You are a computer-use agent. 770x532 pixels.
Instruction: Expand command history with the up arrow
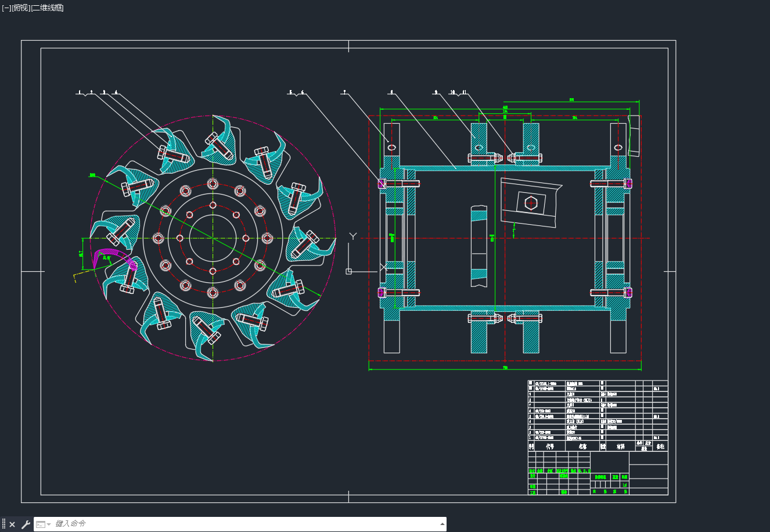point(442,524)
